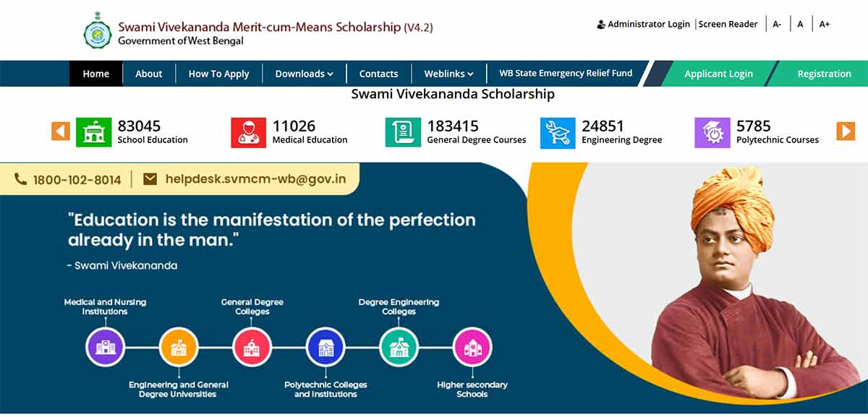Expand the Downloads dropdown menu
868x417 pixels.
click(x=304, y=74)
